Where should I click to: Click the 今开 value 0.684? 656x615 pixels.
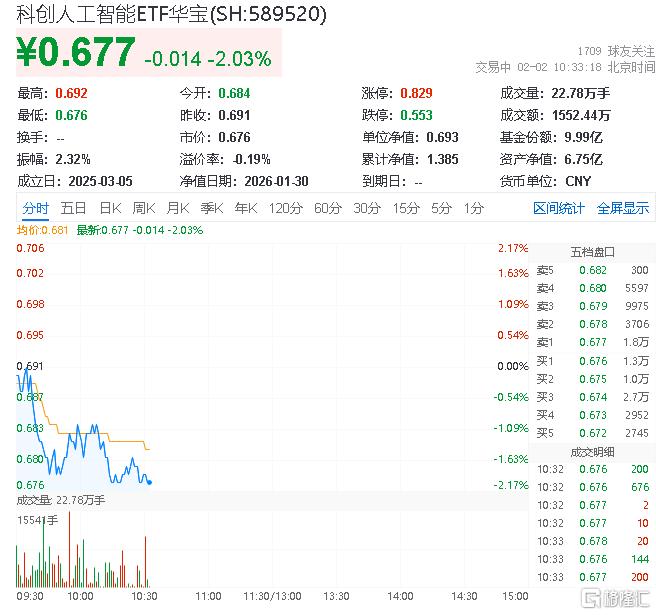click(x=234, y=93)
